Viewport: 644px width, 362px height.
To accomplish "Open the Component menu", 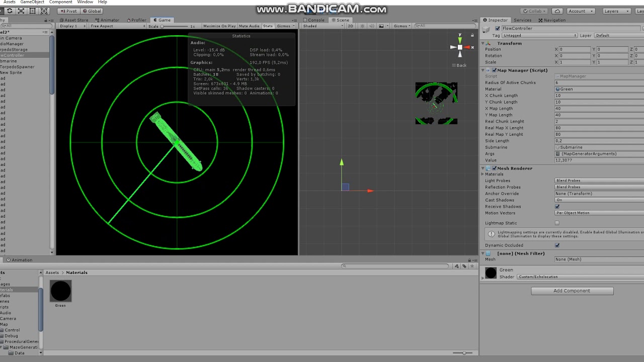I will coord(61,2).
